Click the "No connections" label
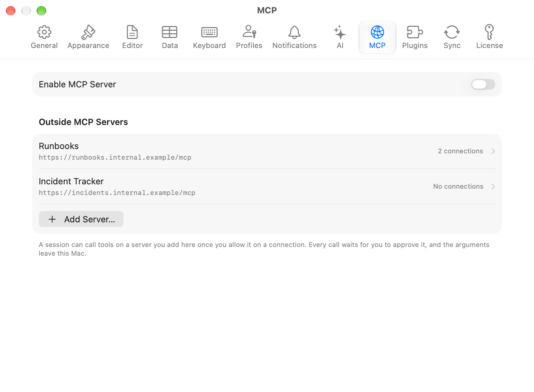This screenshot has width=534, height=392. point(458,186)
